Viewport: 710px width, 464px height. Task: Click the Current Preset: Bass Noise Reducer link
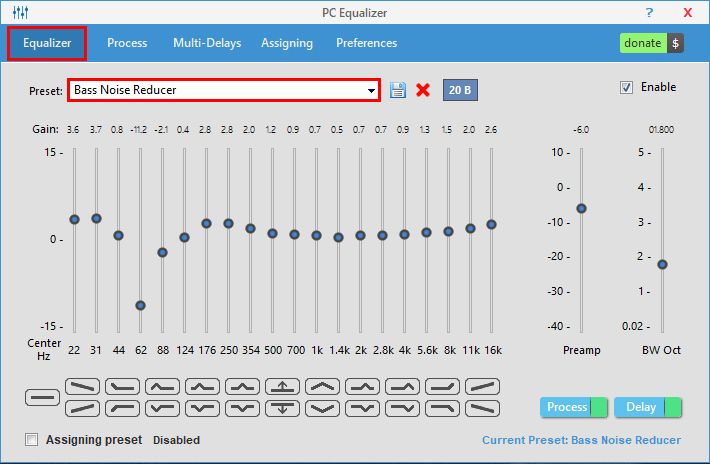(x=581, y=440)
